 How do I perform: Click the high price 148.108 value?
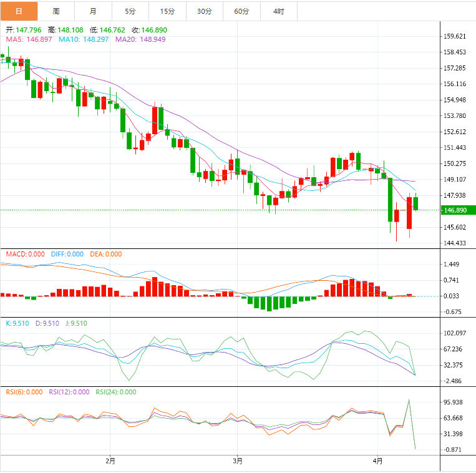[70, 30]
